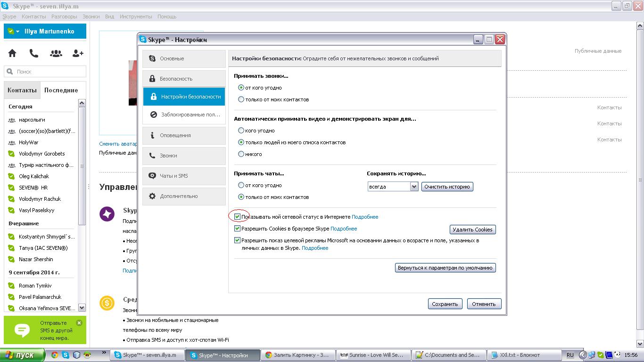Viewport: 644px width, 362px height.
Task: Add a new contact with person-plus icon
Action: point(78,53)
